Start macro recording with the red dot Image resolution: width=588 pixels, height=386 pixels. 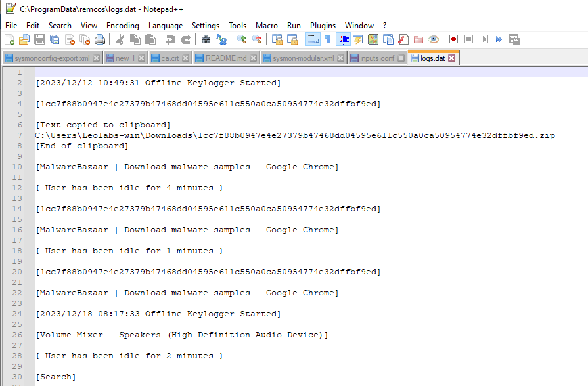pyautogui.click(x=454, y=39)
